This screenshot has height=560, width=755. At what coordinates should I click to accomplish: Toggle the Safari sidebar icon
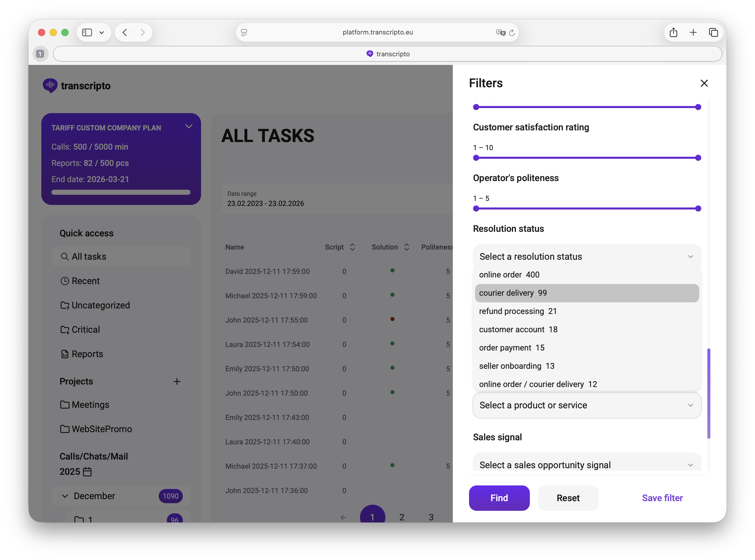click(87, 32)
